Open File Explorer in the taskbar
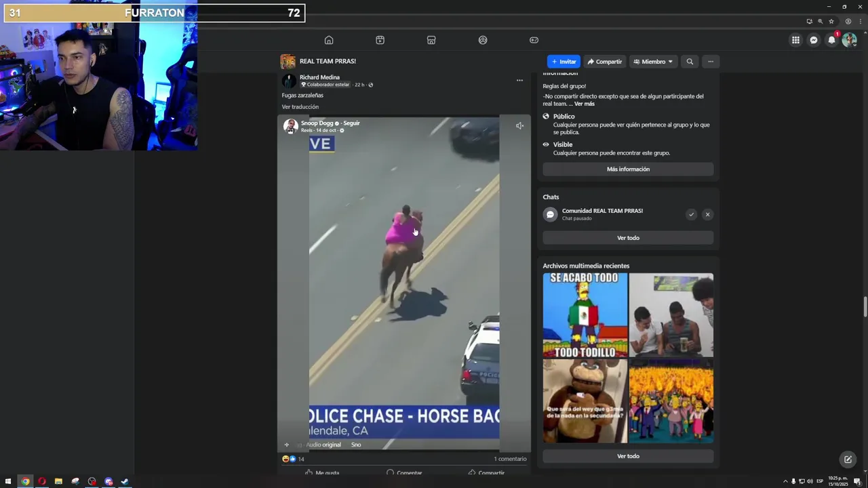The width and height of the screenshot is (868, 488). coord(58,482)
